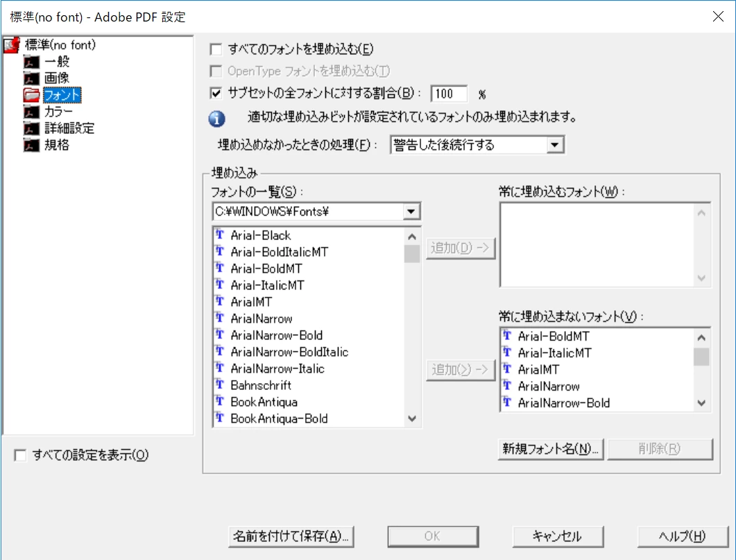Uncheck サブセットの全フォントに対する割合 checkbox
This screenshot has height=560, width=736.
tap(216, 94)
